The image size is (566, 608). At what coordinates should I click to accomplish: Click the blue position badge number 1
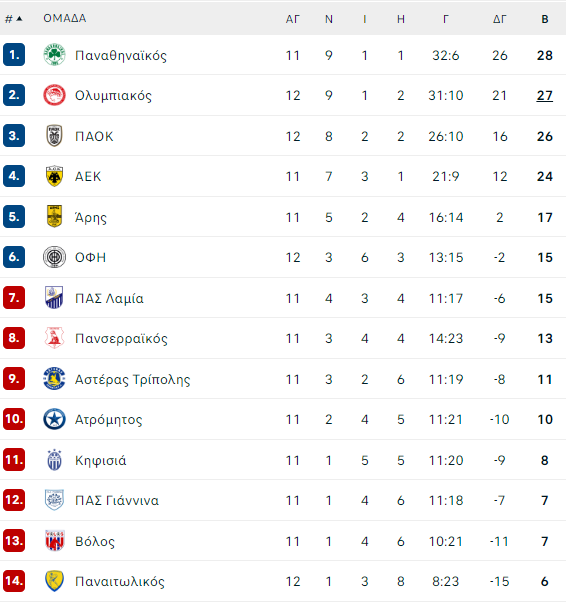click(14, 55)
